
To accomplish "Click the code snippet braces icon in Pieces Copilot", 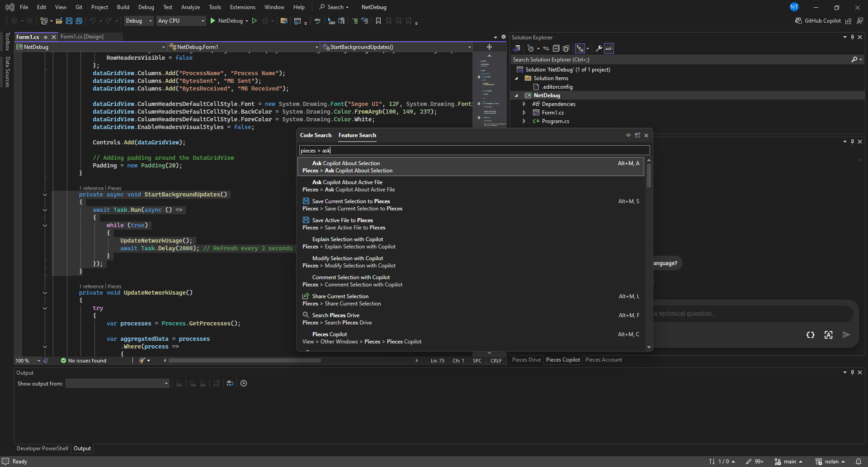I will [811, 335].
